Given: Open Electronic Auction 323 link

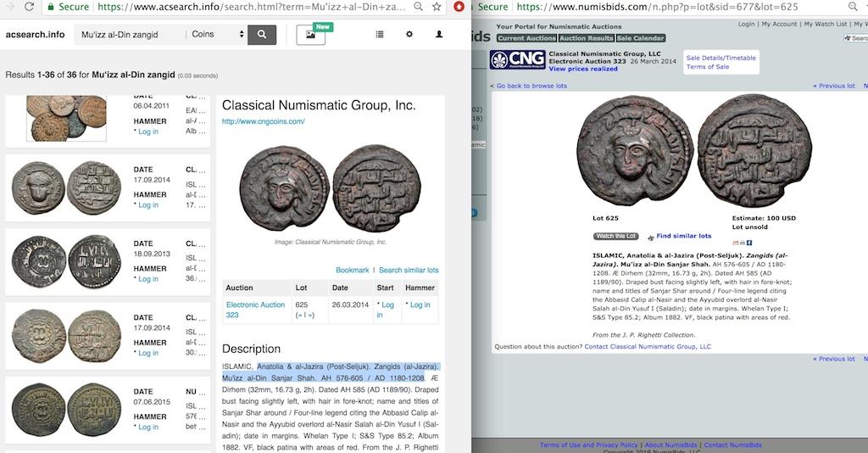Looking at the screenshot, I should point(255,310).
